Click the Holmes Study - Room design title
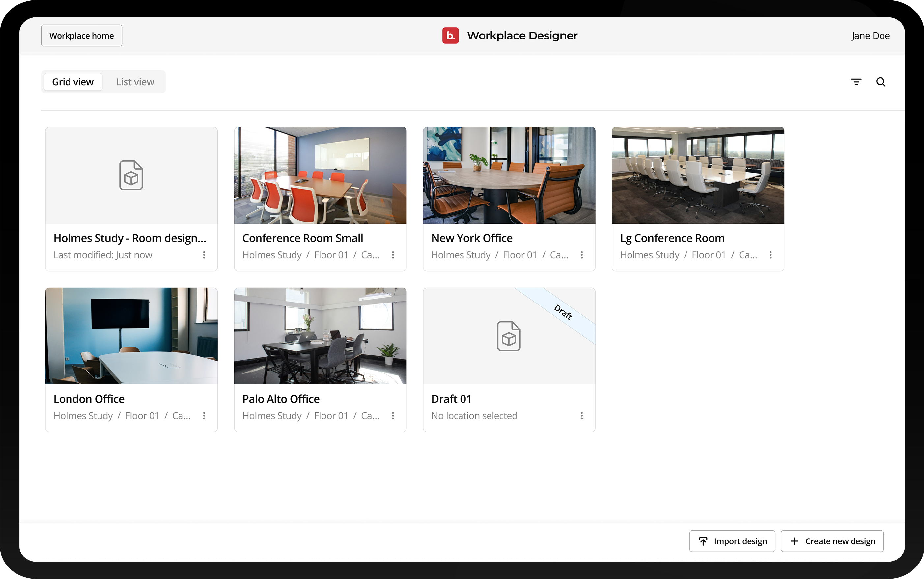 pyautogui.click(x=130, y=238)
